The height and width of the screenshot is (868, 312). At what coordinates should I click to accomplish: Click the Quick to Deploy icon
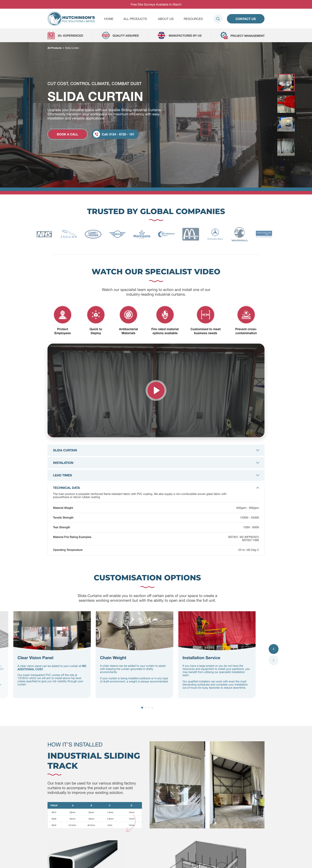pyautogui.click(x=96, y=315)
